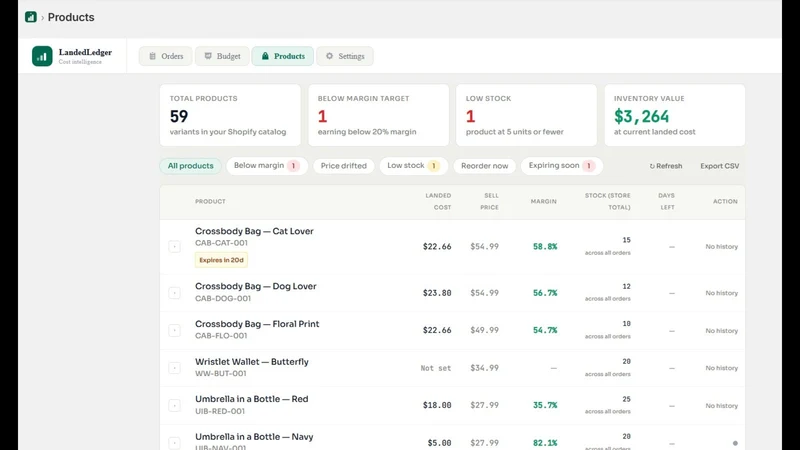
Task: Click the Landed Cost column header
Action: click(x=438, y=202)
